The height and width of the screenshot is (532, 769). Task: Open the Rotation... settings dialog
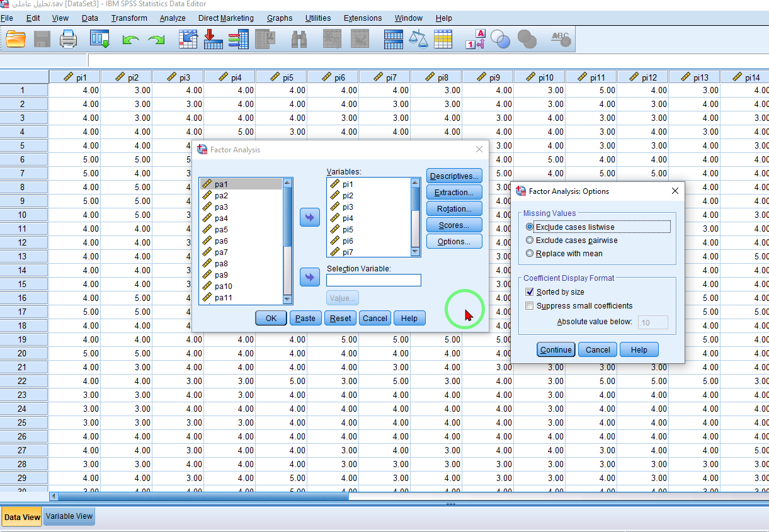click(x=453, y=209)
